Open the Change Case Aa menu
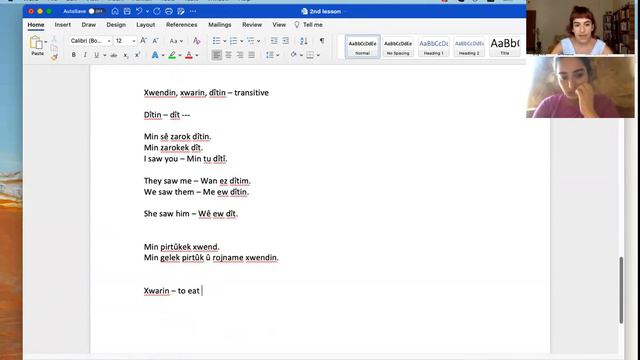 click(x=176, y=41)
